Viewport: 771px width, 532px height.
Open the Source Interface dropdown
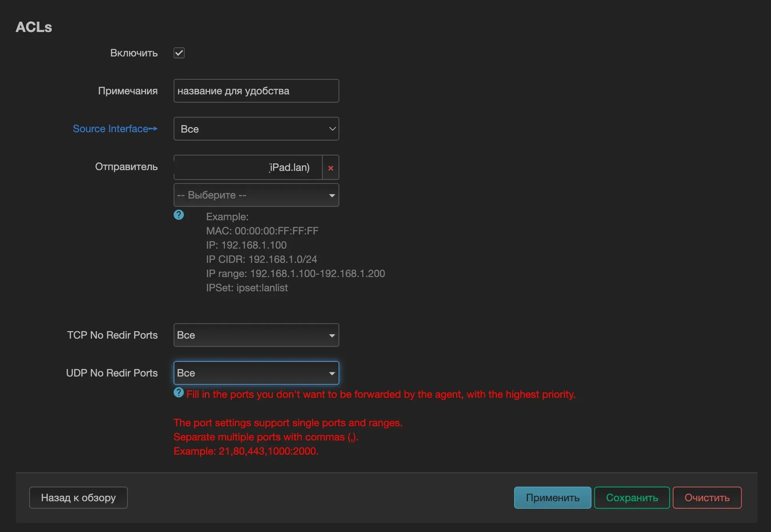(256, 129)
